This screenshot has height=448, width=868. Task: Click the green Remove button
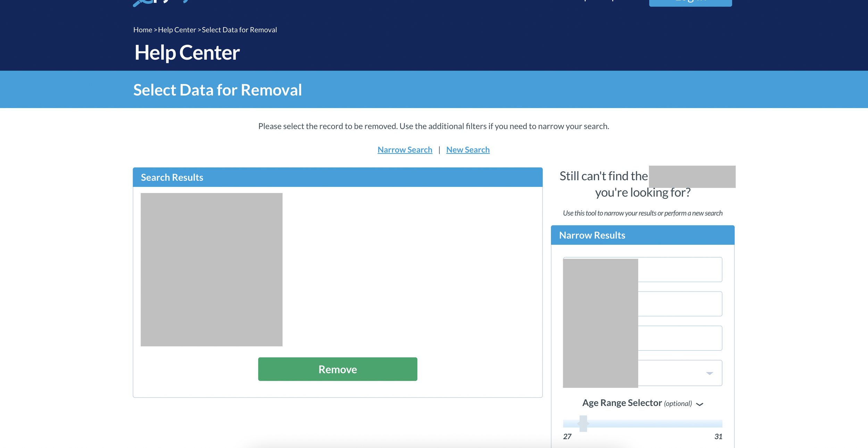337,369
